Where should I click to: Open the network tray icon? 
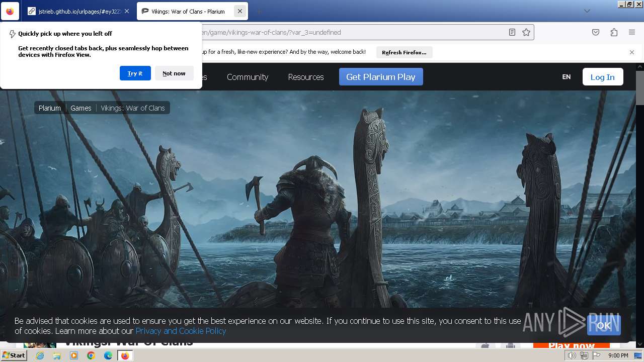pyautogui.click(x=584, y=355)
